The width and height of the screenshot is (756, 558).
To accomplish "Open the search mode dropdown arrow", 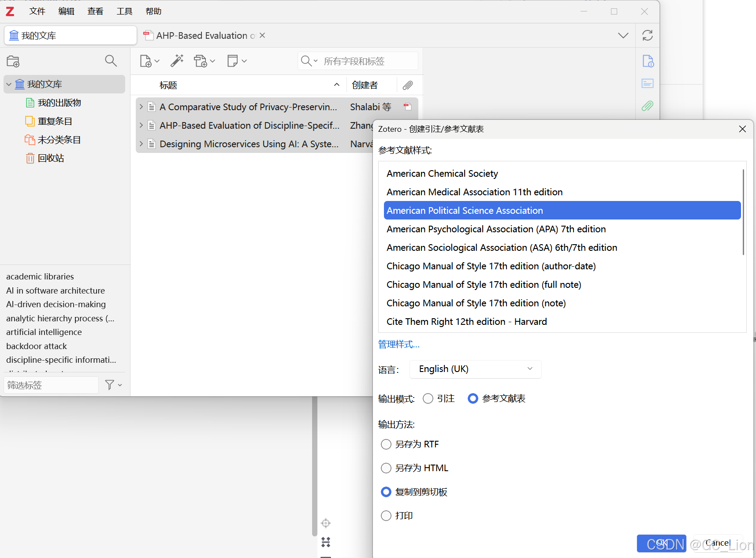I will 316,61.
